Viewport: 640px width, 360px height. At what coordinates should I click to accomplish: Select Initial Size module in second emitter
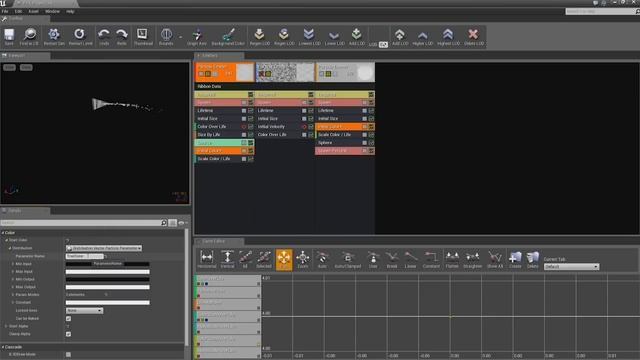pyautogui.click(x=284, y=119)
